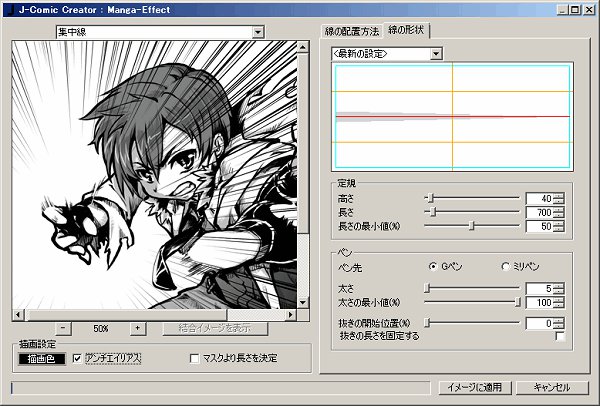This screenshot has width=600, height=406.
Task: Click the 太さの最小値(%) slider handle
Action: pyautogui.click(x=518, y=302)
